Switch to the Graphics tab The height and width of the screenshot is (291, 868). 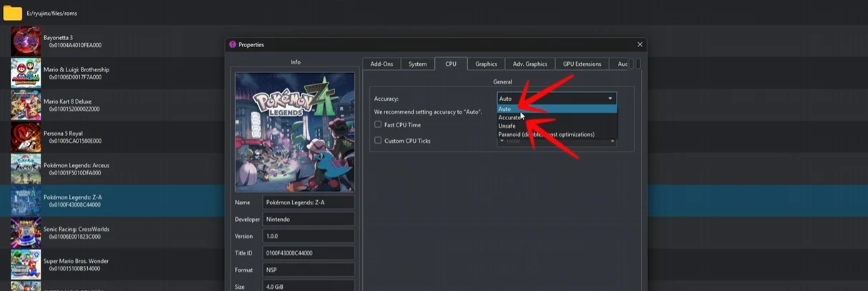point(486,64)
